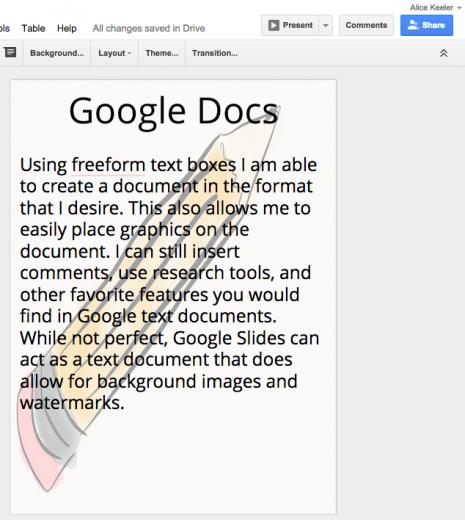Open the Table menu
The image size is (465, 520).
click(33, 28)
